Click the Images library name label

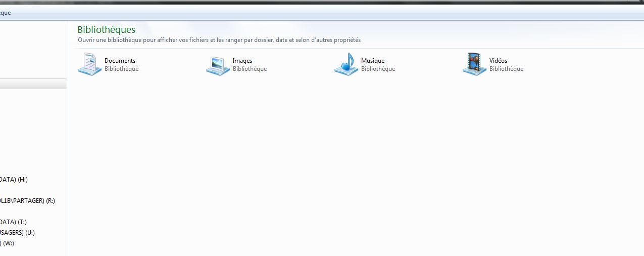[x=242, y=61]
